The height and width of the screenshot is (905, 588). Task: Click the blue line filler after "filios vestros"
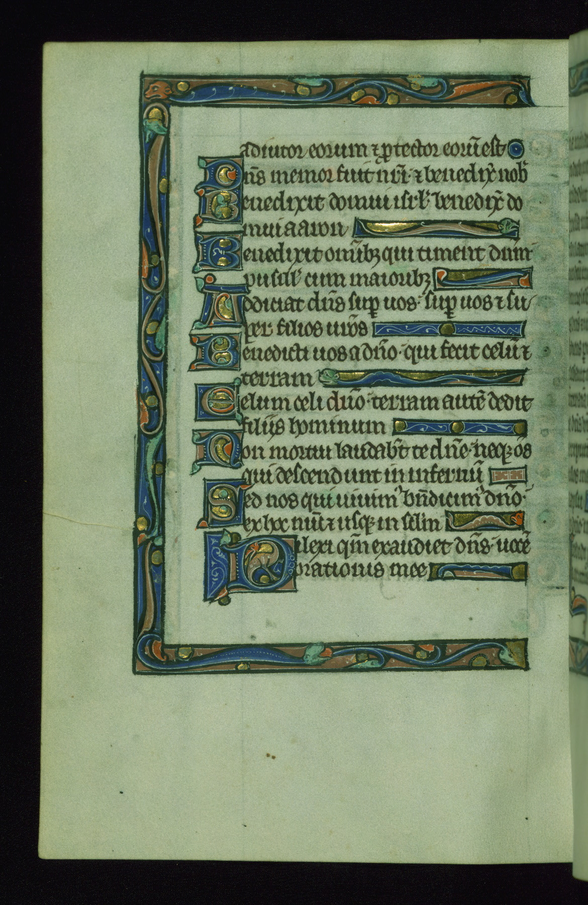449,330
